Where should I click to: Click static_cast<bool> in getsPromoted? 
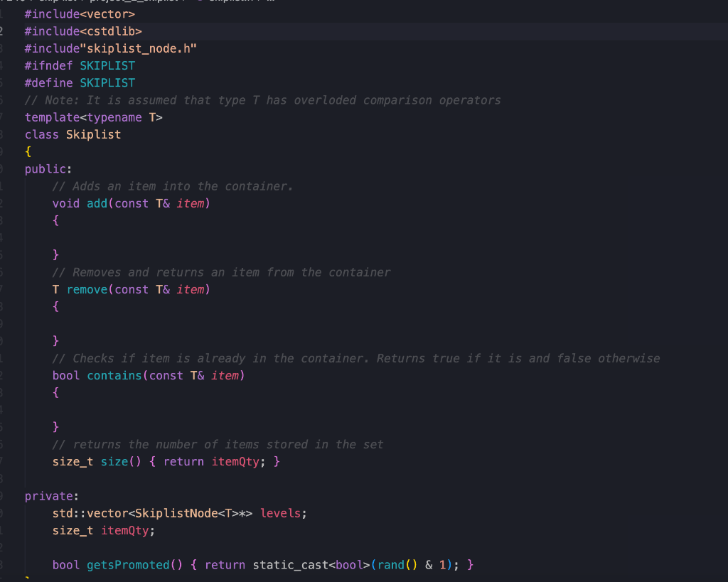(x=311, y=565)
